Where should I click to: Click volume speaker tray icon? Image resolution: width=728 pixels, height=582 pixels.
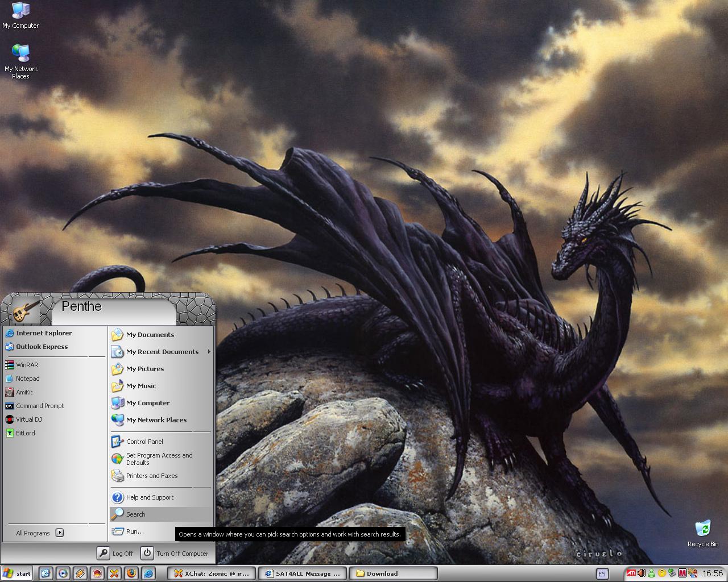click(x=642, y=573)
